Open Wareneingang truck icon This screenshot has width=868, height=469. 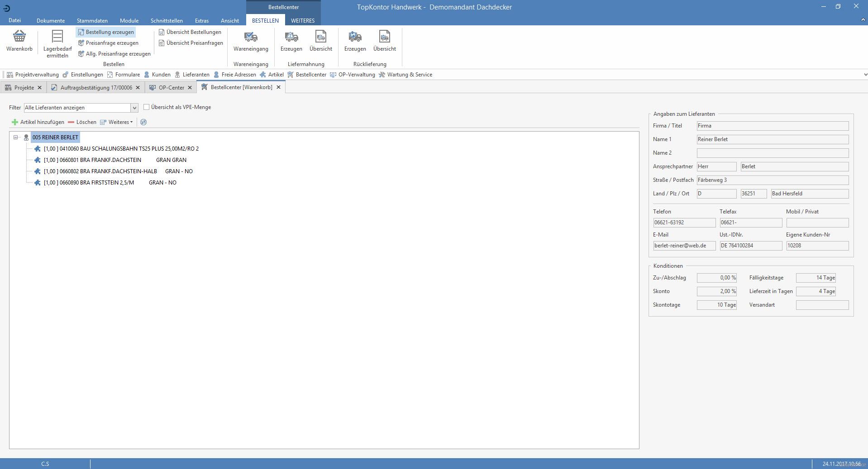(x=251, y=37)
